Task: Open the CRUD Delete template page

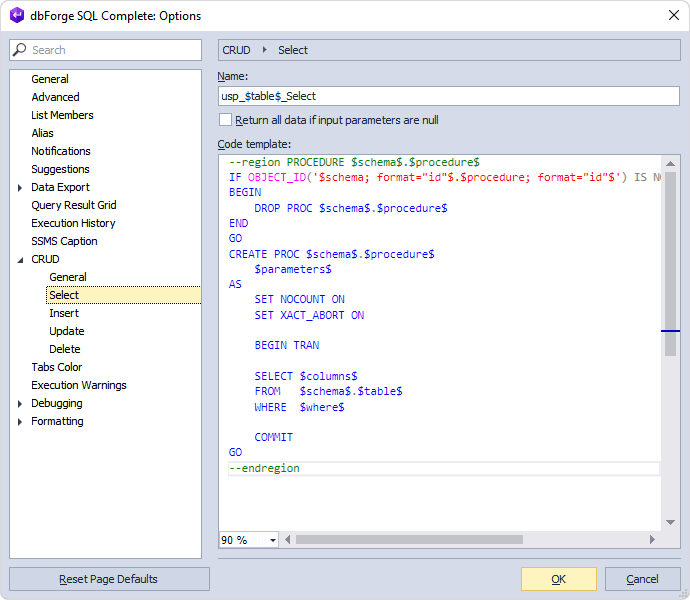Action: pyautogui.click(x=65, y=350)
